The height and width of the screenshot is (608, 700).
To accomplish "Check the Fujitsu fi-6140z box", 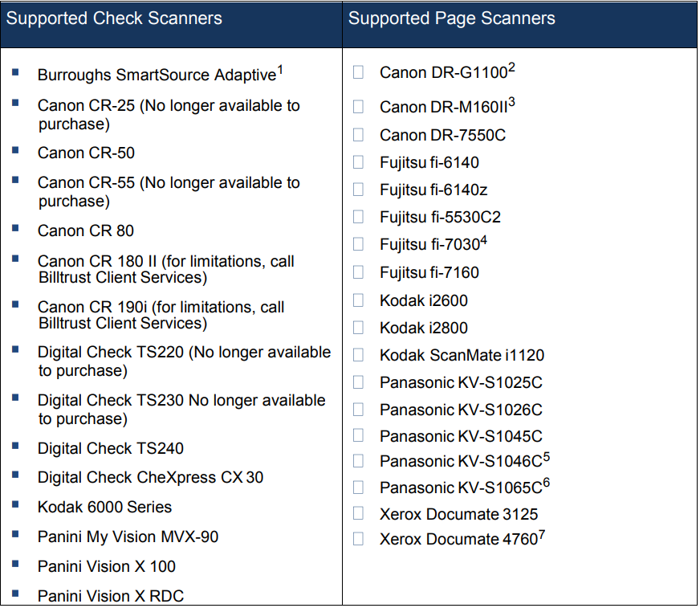I will [359, 190].
